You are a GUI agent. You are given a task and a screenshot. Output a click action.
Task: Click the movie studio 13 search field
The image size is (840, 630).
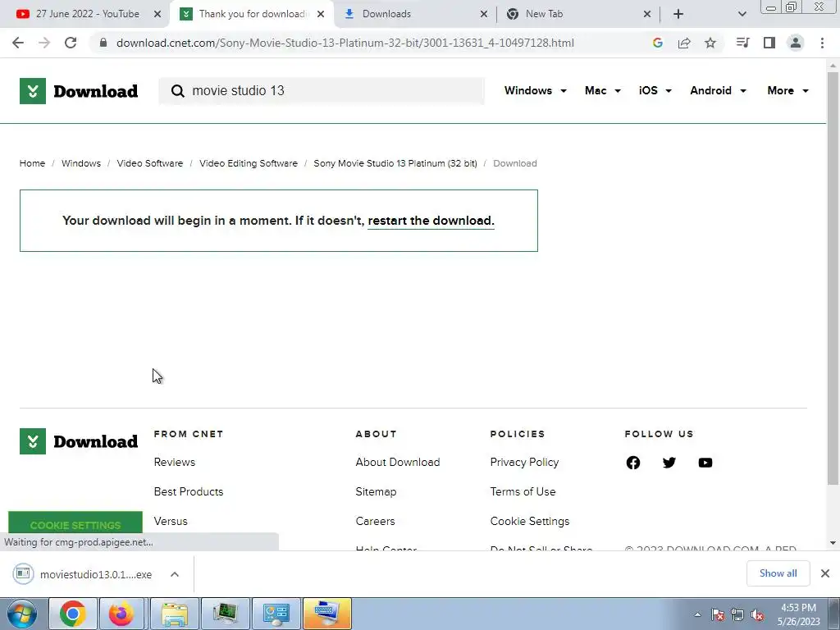pyautogui.click(x=322, y=90)
